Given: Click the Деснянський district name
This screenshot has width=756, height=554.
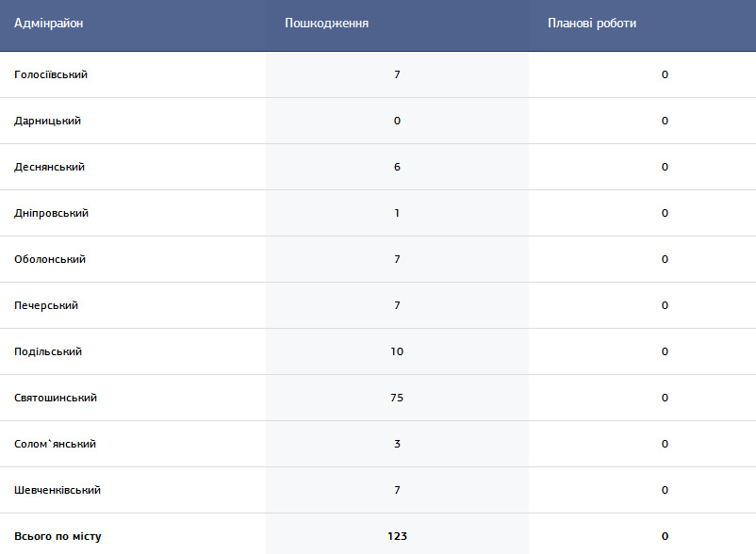Looking at the screenshot, I should (49, 167).
